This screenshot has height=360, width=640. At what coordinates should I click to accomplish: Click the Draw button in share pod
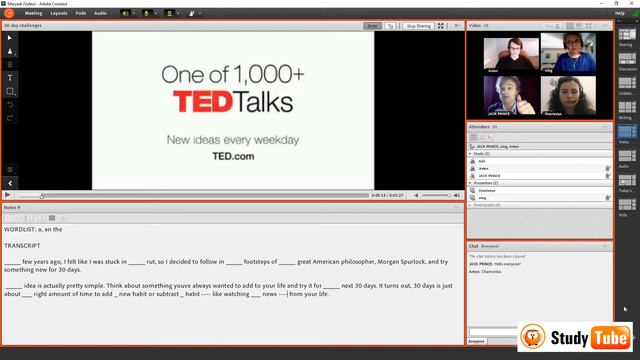click(373, 26)
